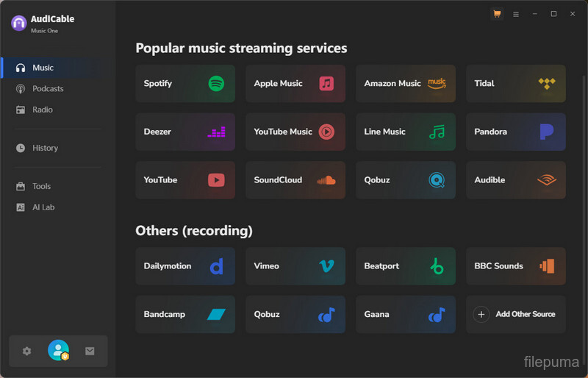Screen dimensions: 588x378
Task: Open the mail envelope icon
Action: 90,352
